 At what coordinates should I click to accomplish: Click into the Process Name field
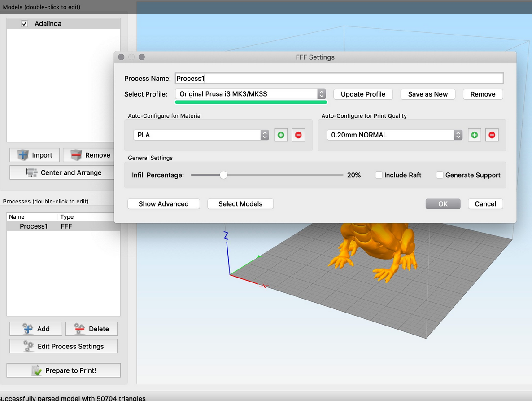click(339, 79)
